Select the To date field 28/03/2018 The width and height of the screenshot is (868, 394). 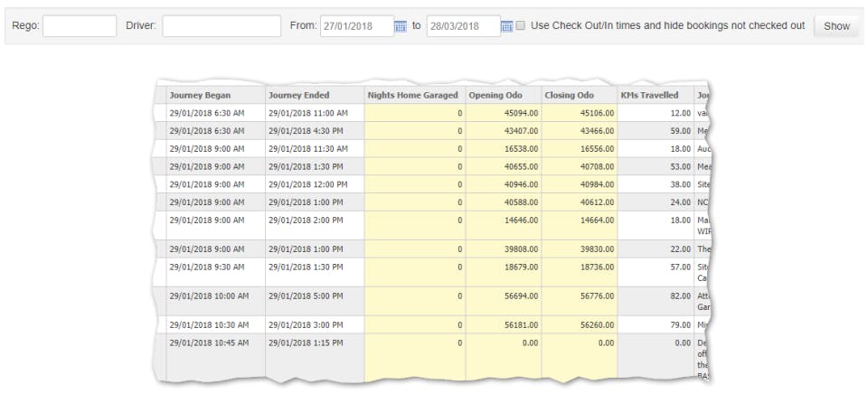tap(462, 26)
